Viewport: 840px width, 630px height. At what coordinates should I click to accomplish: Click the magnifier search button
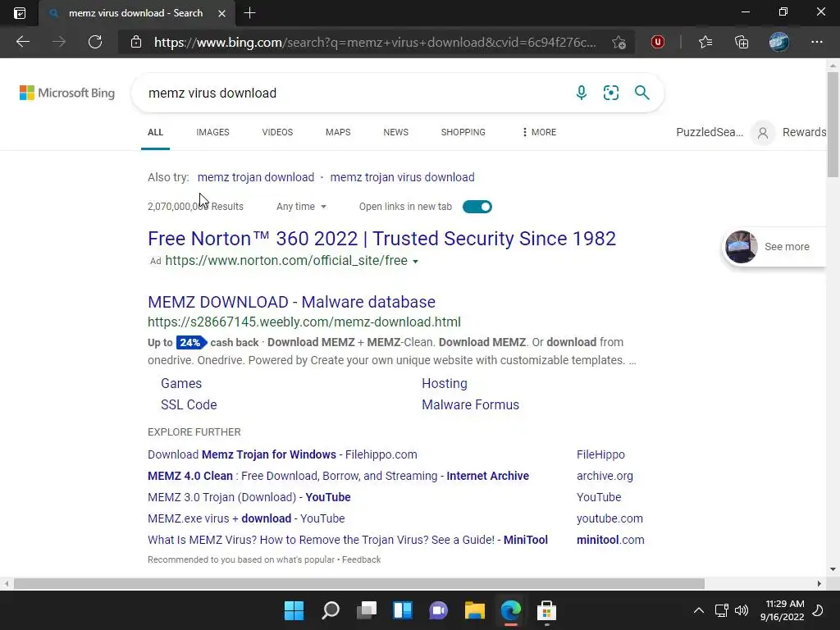tap(641, 93)
